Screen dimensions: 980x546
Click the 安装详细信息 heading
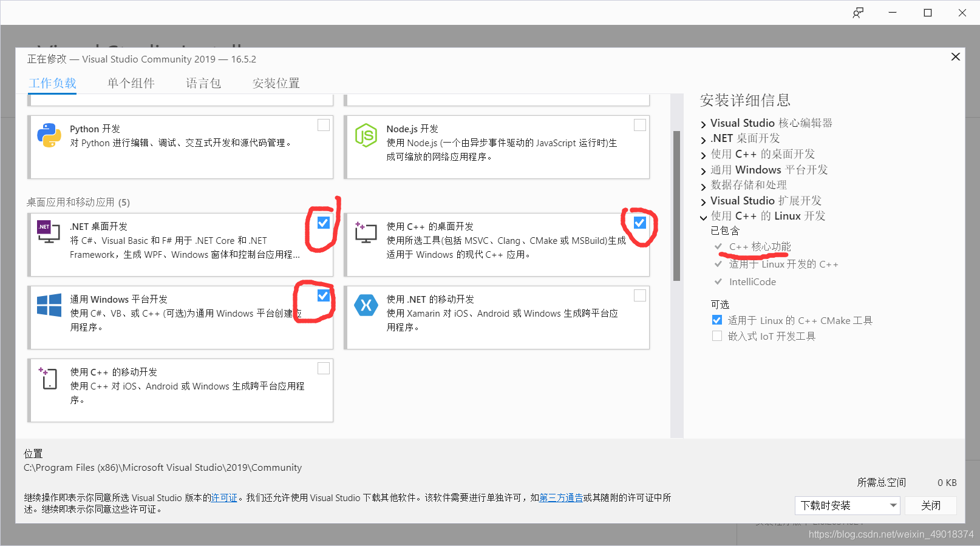point(745,100)
